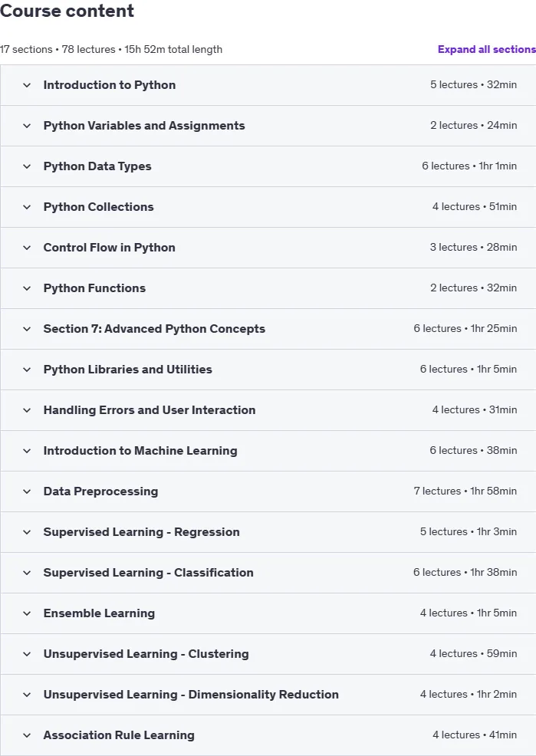Expand Control Flow in Python chevron

coord(27,248)
